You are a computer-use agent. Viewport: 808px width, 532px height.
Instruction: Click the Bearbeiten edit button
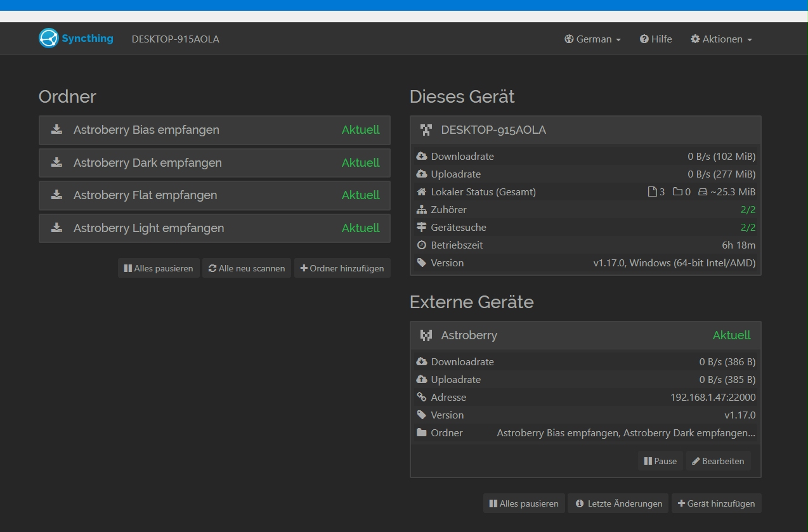pyautogui.click(x=718, y=461)
